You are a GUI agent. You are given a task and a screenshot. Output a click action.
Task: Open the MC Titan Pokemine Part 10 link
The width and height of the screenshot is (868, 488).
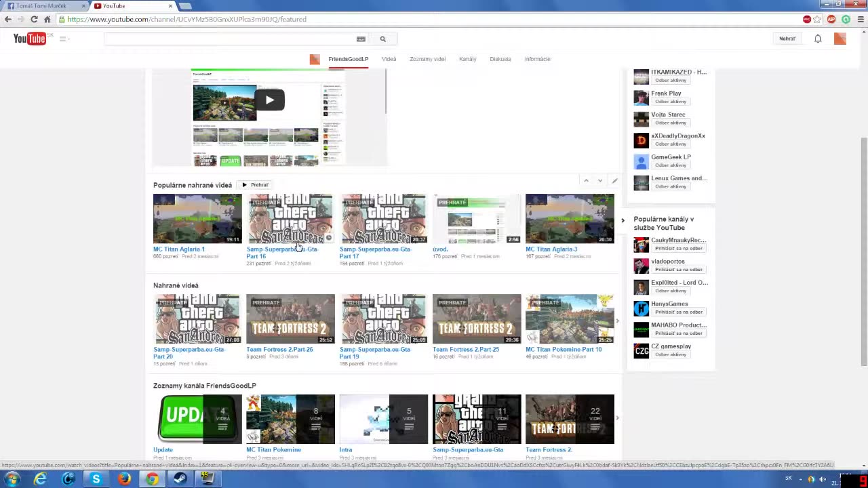pos(564,349)
